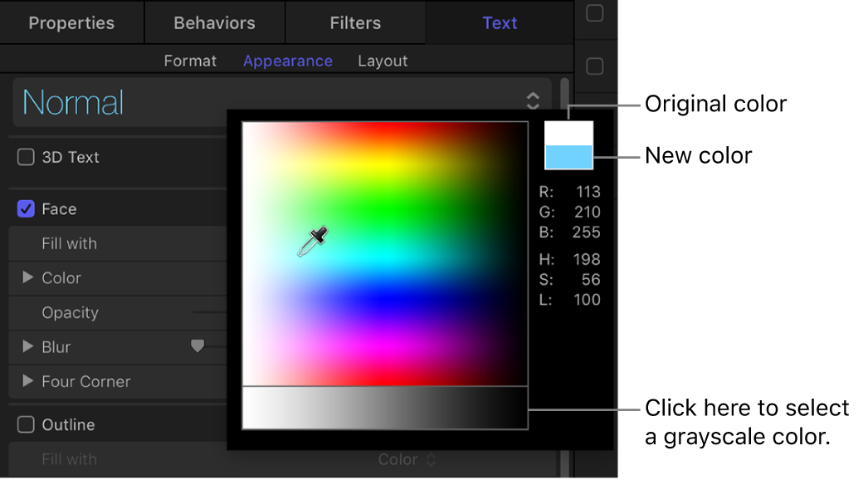Click the rig widget tag icon beside Blur
This screenshot has width=868, height=480.
[197, 347]
